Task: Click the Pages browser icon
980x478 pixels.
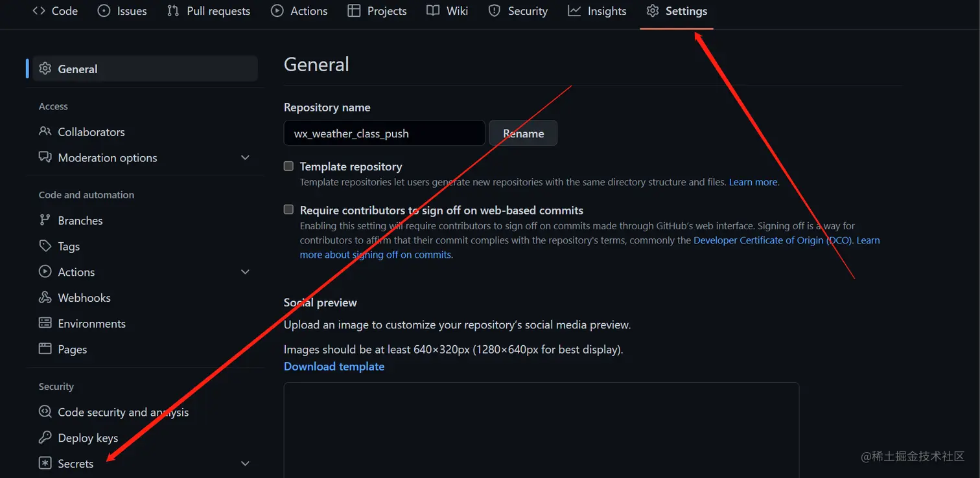Action: 45,349
